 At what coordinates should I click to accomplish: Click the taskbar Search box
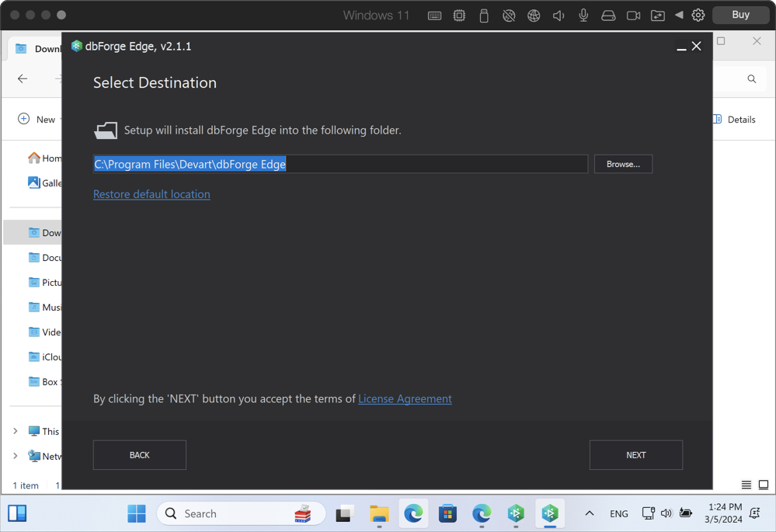(241, 513)
